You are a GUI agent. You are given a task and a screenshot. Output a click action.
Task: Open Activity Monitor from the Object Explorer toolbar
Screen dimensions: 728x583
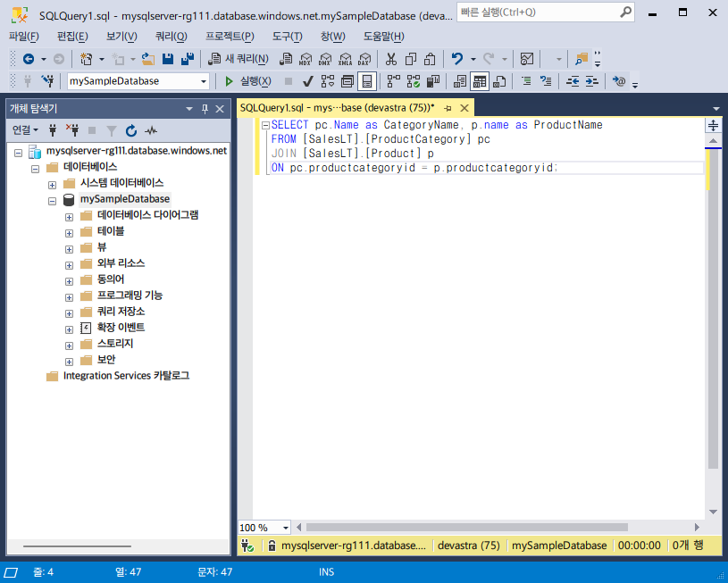coord(150,131)
